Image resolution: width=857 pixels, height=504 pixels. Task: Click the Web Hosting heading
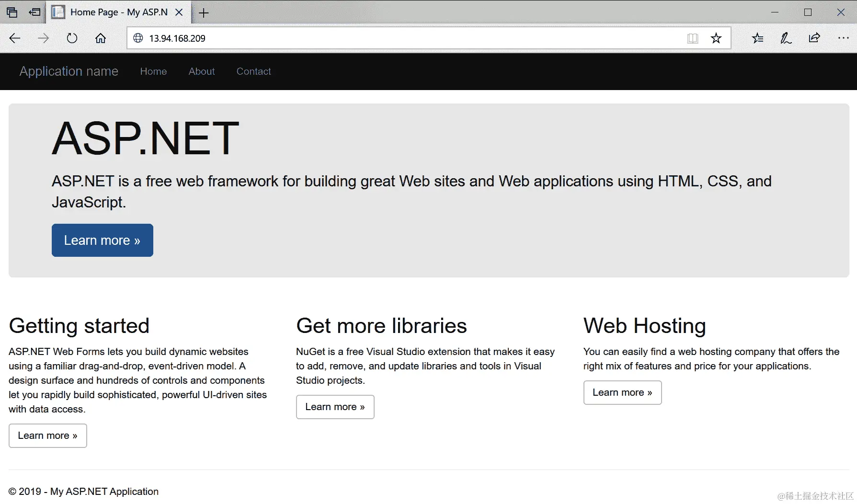coord(645,326)
